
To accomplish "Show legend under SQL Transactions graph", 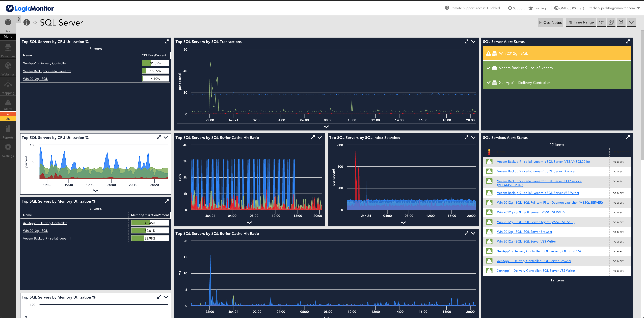I will click(x=326, y=126).
